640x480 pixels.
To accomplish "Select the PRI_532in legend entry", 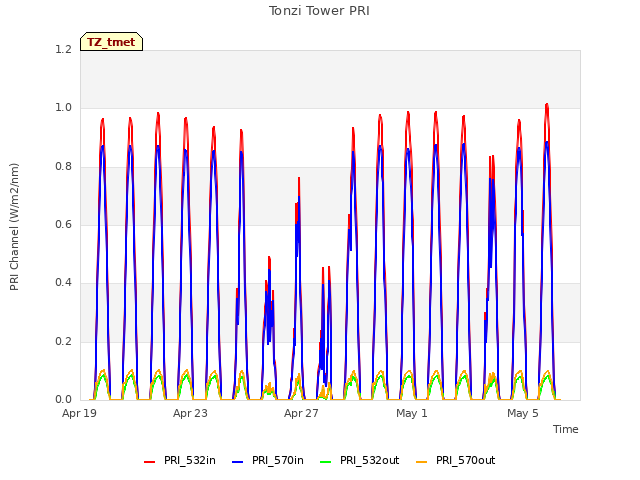I will [180, 460].
